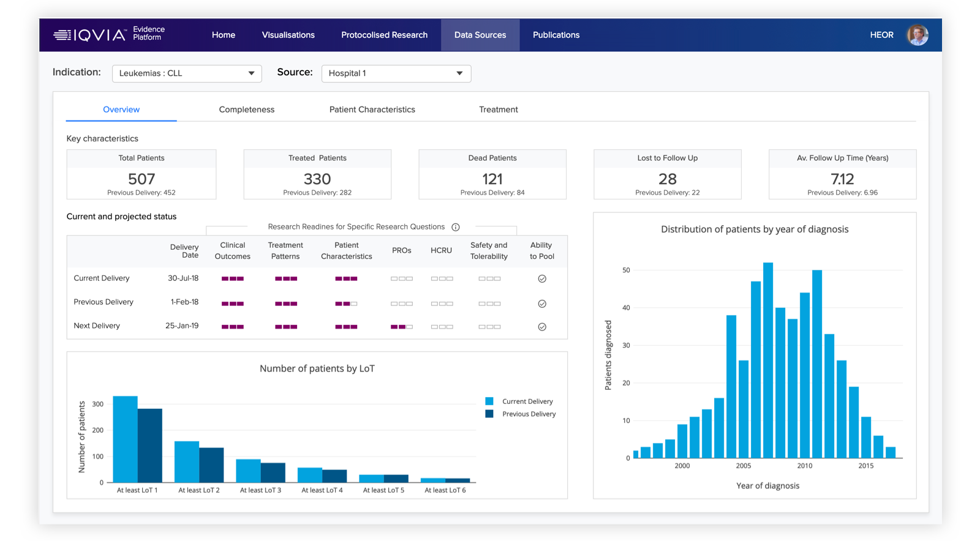Open Publications from the navigation bar
Viewport: 980px width, 541px height.
click(556, 35)
